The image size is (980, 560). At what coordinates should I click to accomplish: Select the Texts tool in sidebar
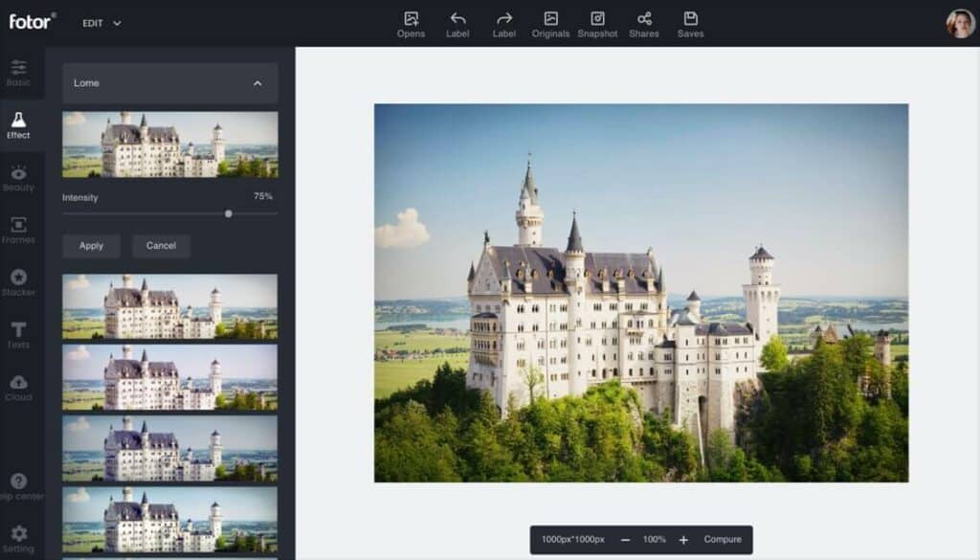[19, 335]
